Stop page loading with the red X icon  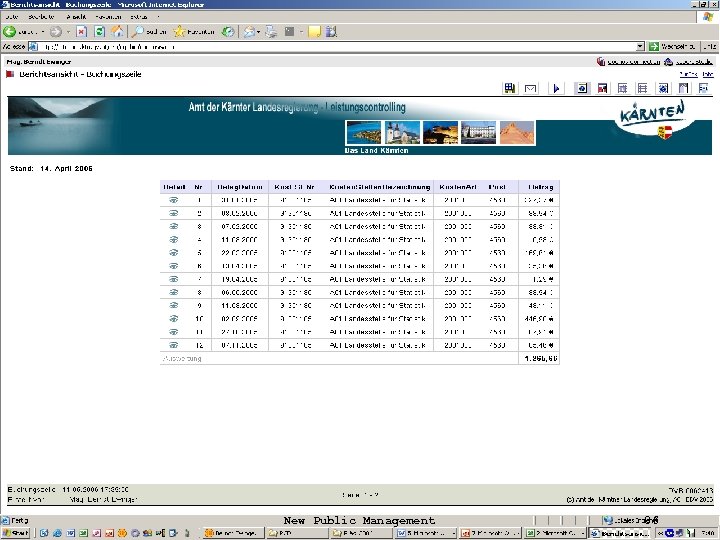81,32
